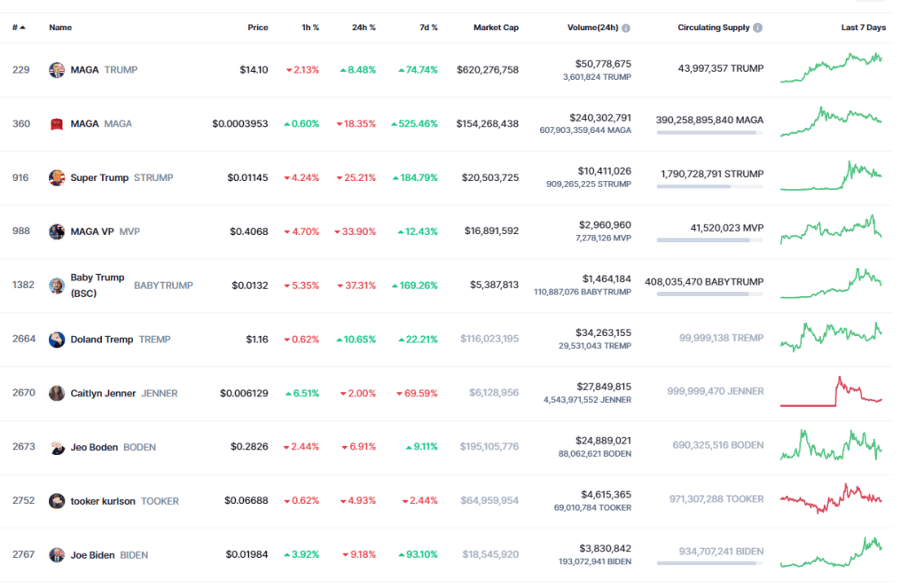Click the MAGA VP coin logo
Screen dimensions: 908x588
(57, 231)
